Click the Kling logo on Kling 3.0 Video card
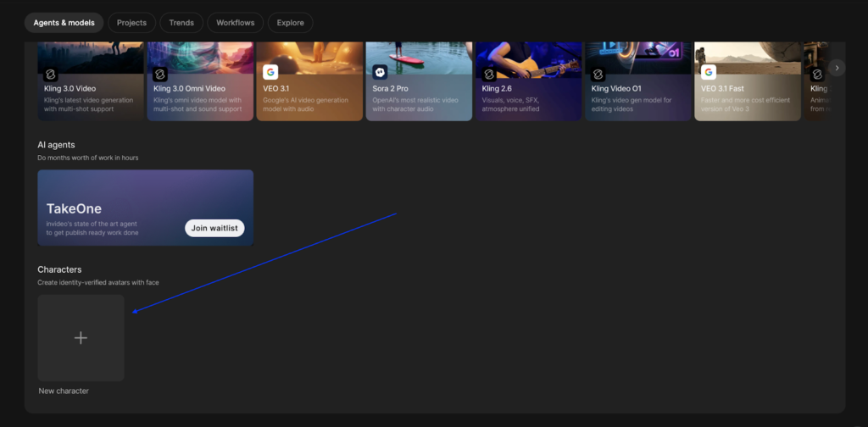This screenshot has width=868, height=427. point(51,73)
